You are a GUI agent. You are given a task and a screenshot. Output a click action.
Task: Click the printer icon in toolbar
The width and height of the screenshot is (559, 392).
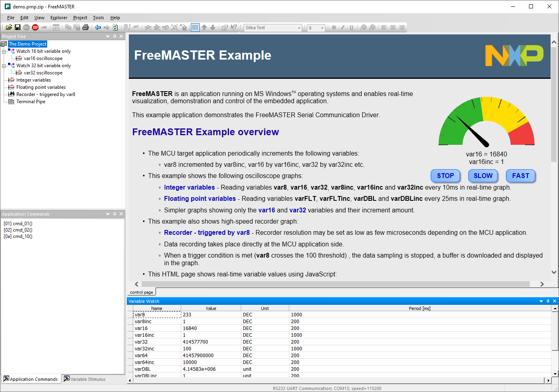click(x=86, y=28)
